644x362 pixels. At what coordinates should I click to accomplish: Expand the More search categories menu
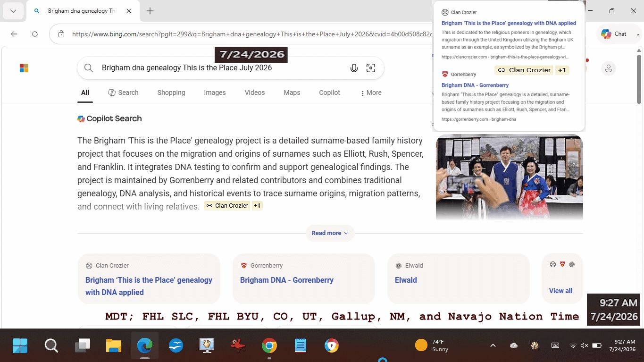coord(371,93)
